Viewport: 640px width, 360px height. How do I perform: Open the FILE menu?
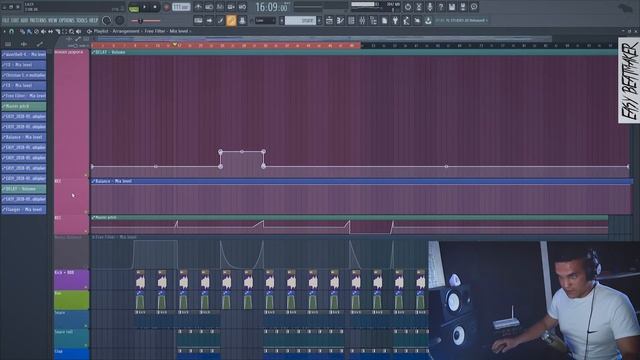pyautogui.click(x=5, y=20)
